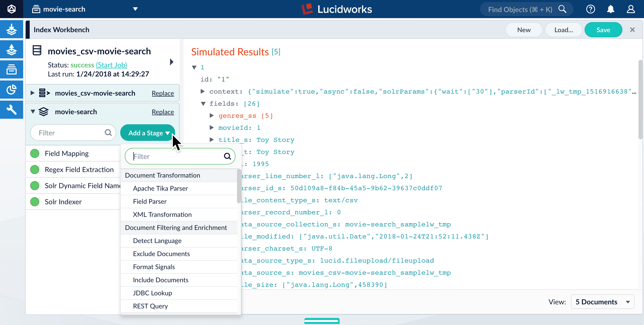Screen dimensions: 644x325
Task: Click the Add a Stage dropdown button
Action: (148, 133)
